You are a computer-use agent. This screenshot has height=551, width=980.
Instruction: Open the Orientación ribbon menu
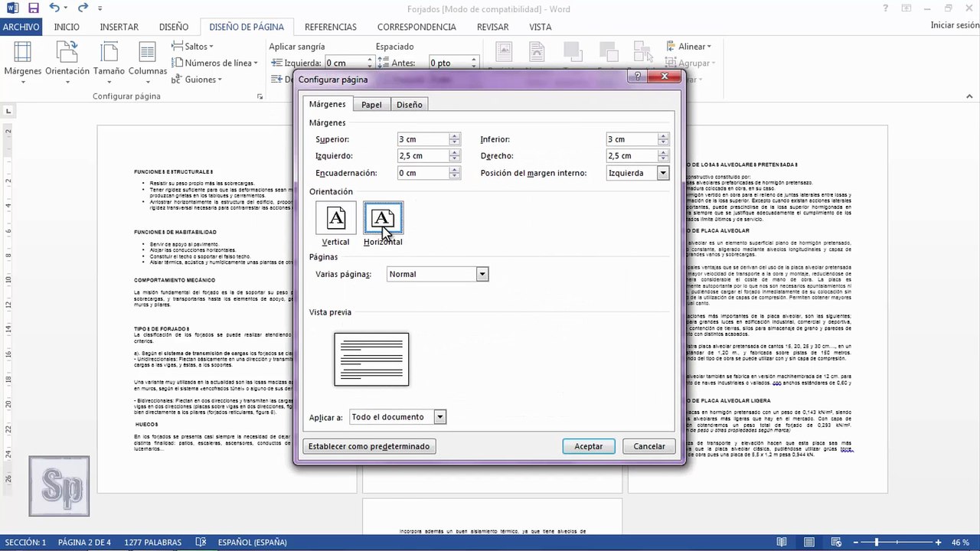tap(67, 61)
